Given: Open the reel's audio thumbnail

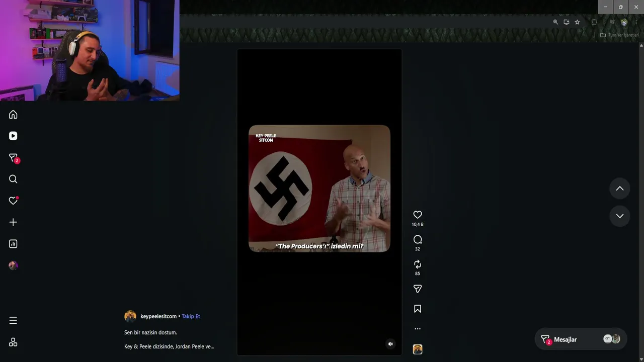Looking at the screenshot, I should pyautogui.click(x=418, y=349).
